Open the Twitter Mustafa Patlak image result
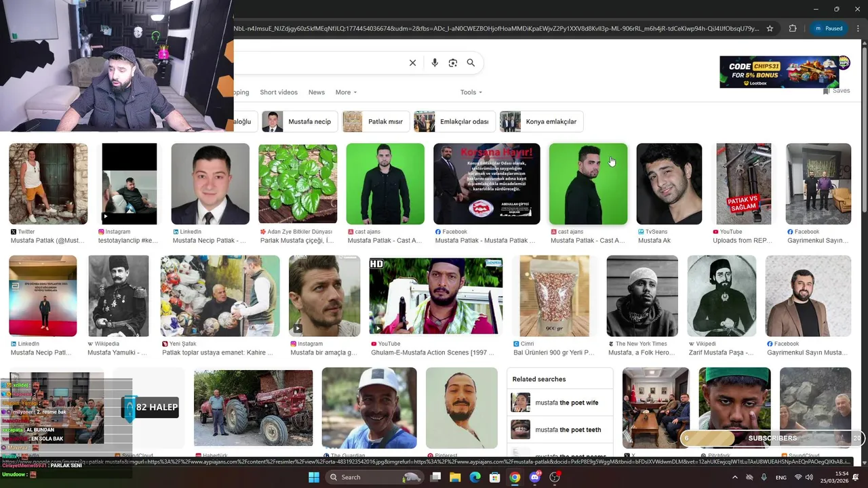The image size is (868, 488). tap(48, 184)
